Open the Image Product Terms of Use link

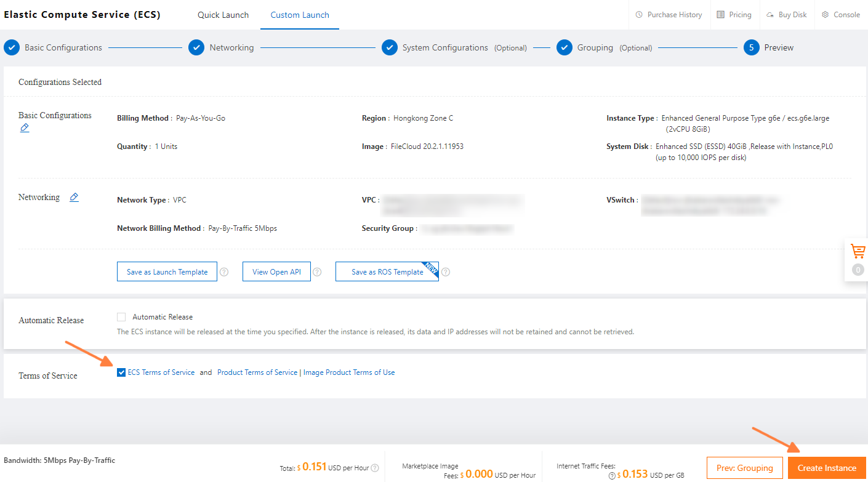click(349, 372)
